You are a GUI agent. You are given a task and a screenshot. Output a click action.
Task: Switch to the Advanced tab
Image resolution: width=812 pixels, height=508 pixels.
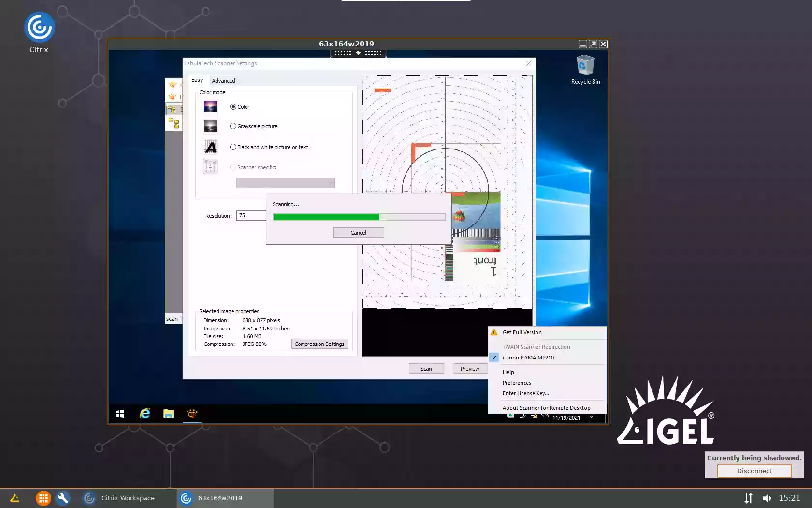(223, 81)
